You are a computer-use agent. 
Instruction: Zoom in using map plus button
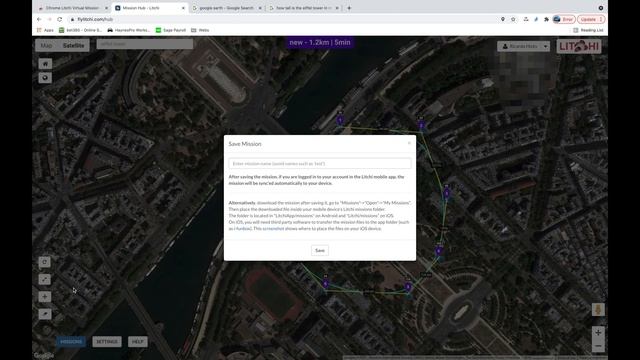[598, 333]
